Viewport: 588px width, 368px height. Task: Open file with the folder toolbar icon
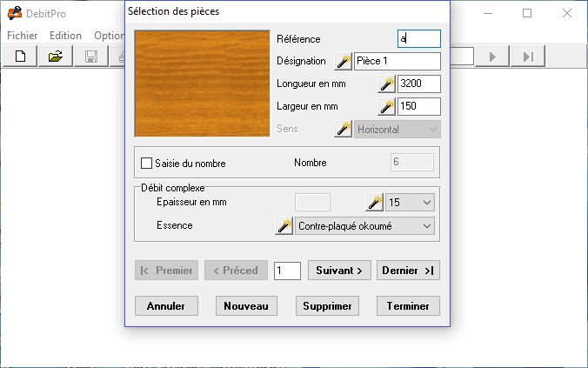pos(56,57)
